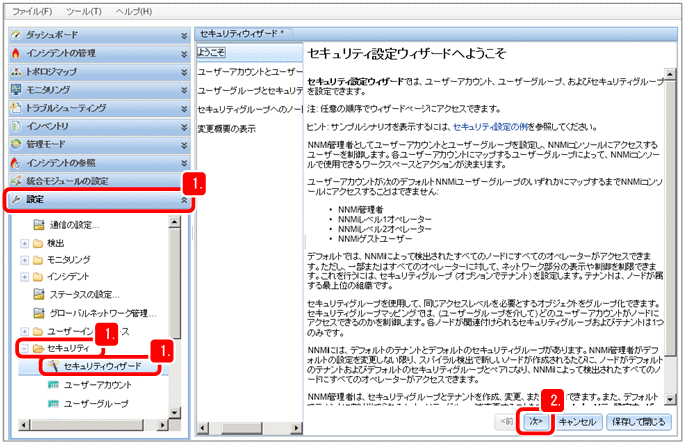This screenshot has height=444, width=685.
Task: Click the モニタリング tree folder icon
Action: [38, 260]
